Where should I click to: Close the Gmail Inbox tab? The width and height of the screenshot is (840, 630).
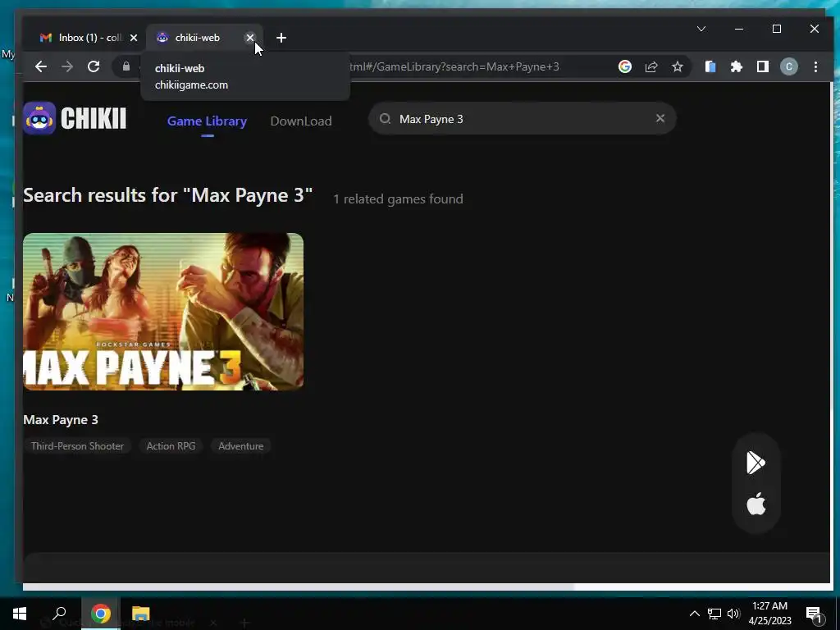[x=134, y=38]
